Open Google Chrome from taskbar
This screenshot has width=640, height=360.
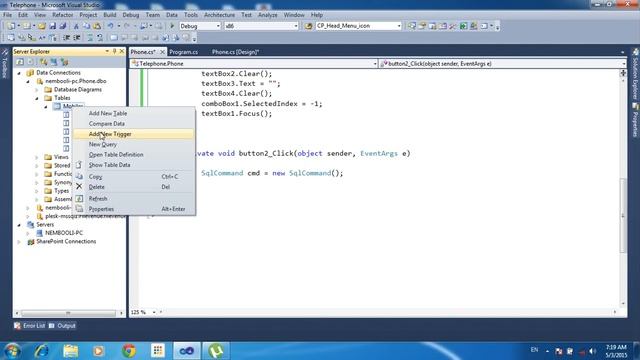click(x=129, y=351)
